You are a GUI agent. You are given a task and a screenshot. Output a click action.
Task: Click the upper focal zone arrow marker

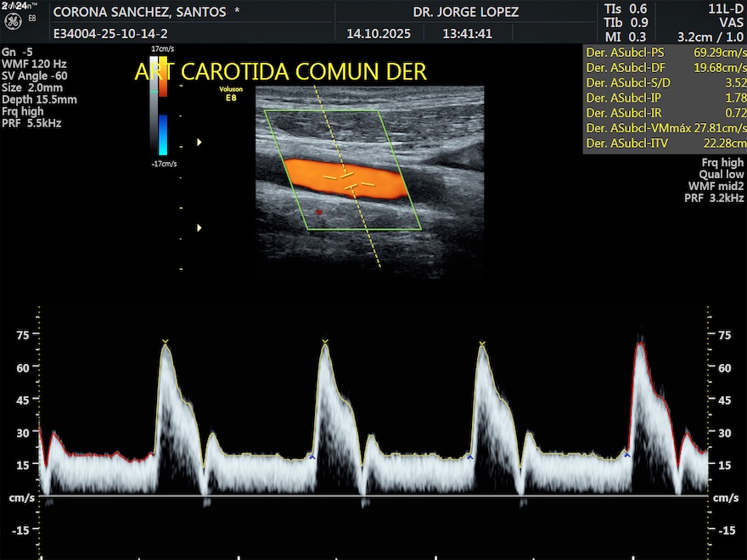(199, 143)
